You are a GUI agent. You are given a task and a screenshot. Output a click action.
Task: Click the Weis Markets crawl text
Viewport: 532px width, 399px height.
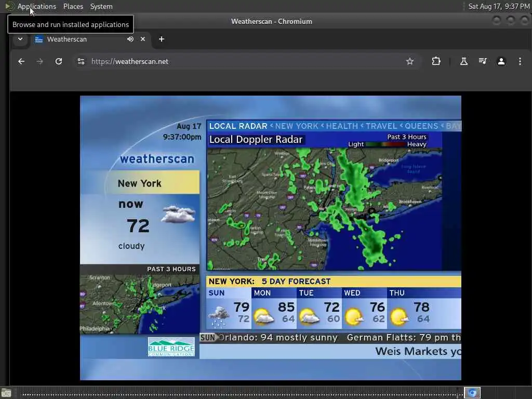[x=418, y=351]
